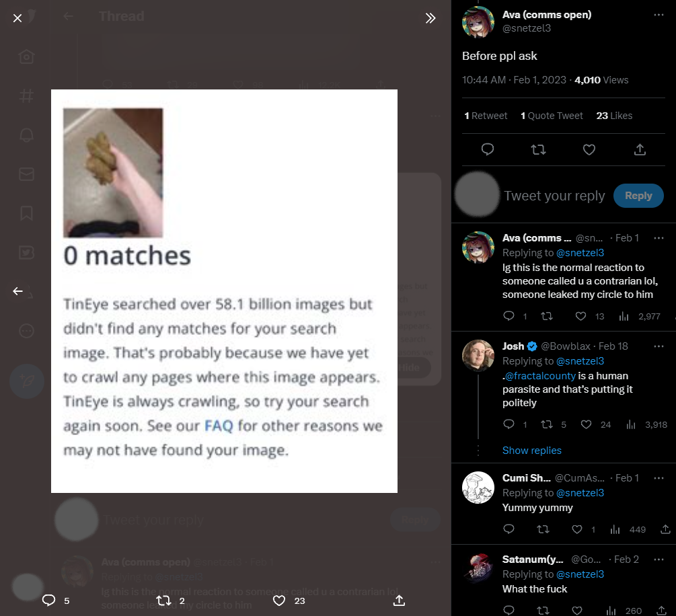Retweet icon below image showing 2
The height and width of the screenshot is (616, 676).
tap(163, 601)
